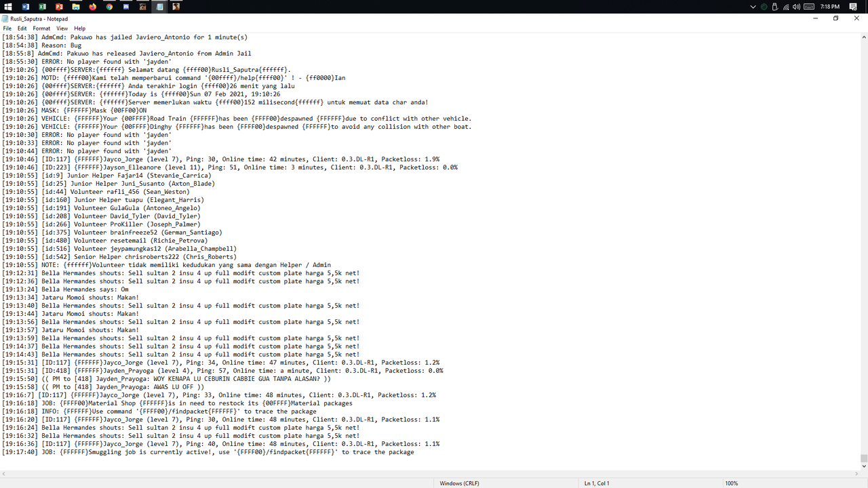Open the safely remove hardware USB icon

tap(774, 6)
